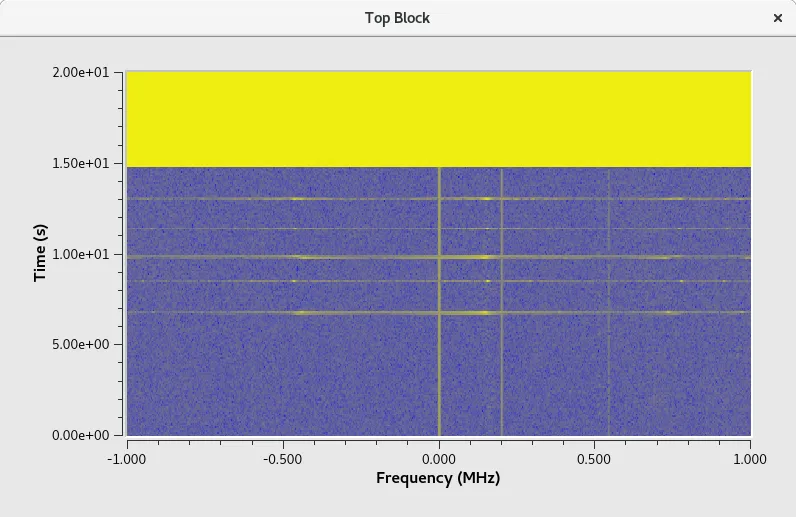Viewport: 796px width, 517px height.
Task: Click the '2.00e+01' time axis value
Action: 81,73
